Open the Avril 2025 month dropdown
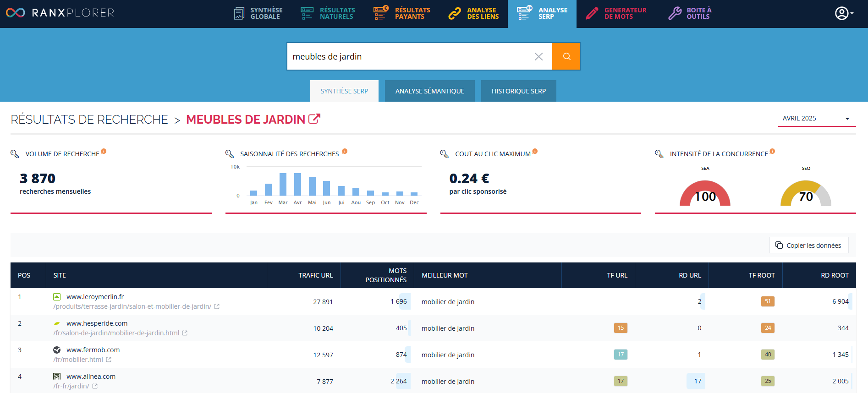Viewport: 868px width, 393px height. click(x=817, y=118)
